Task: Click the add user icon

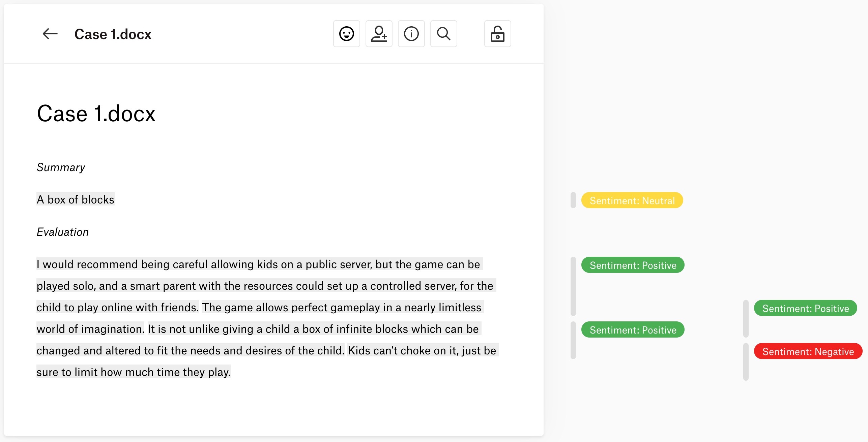Action: 379,34
